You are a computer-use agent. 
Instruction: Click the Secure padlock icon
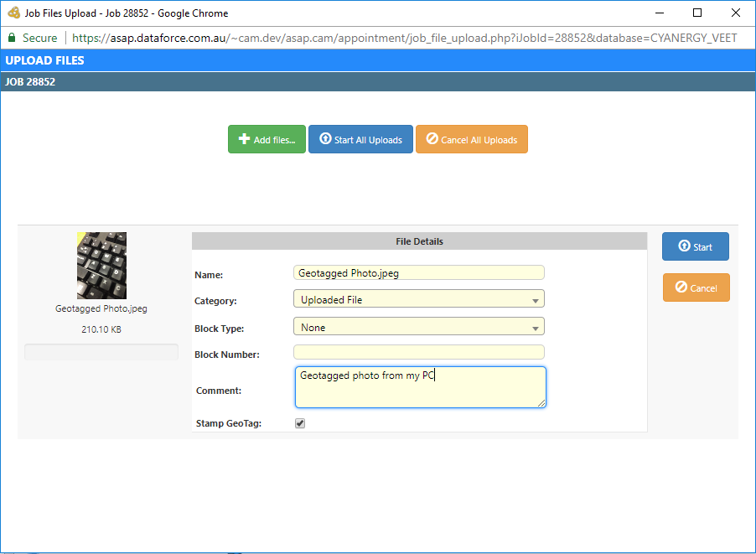click(12, 38)
